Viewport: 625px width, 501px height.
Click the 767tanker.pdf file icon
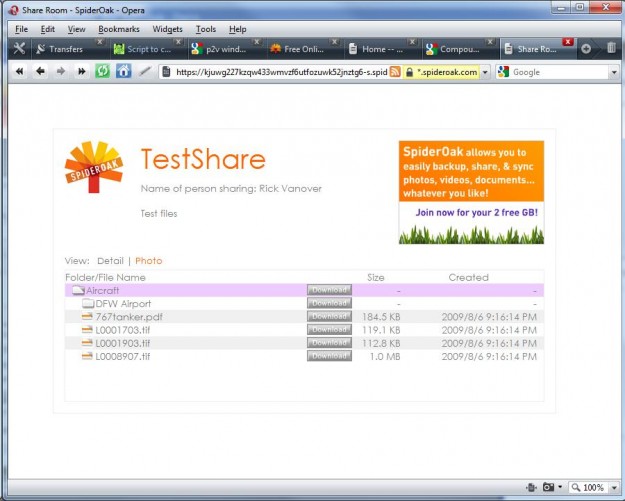tap(87, 316)
